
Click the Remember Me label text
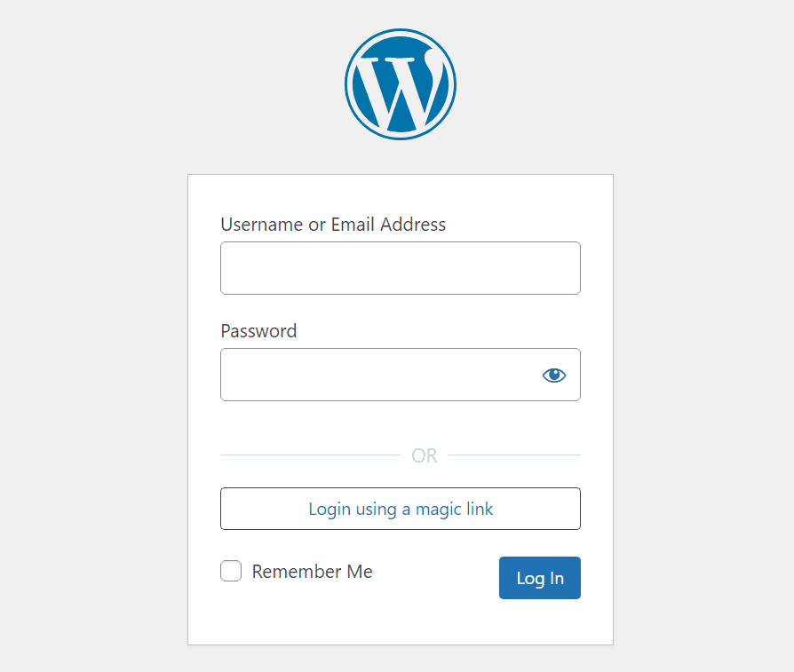(x=313, y=572)
